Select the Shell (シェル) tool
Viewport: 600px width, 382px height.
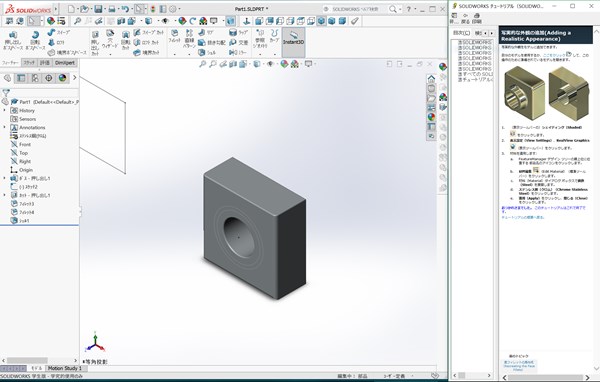[x=207, y=52]
